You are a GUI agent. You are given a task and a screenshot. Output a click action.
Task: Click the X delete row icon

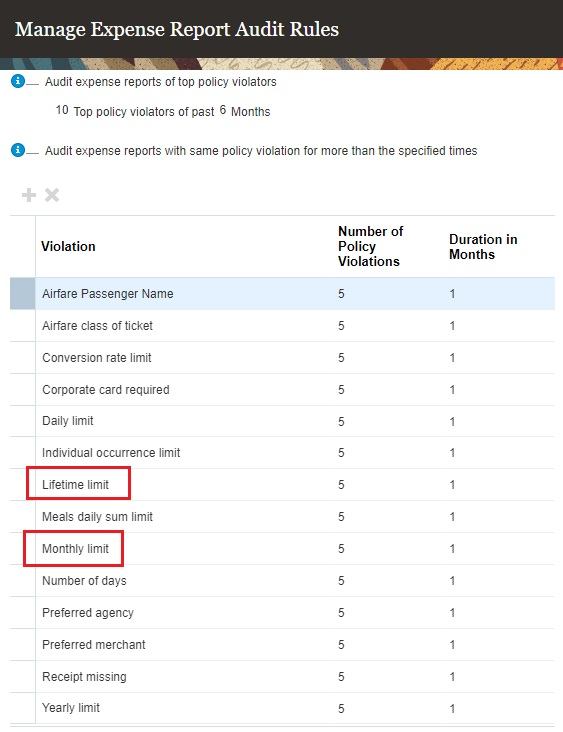click(x=52, y=195)
